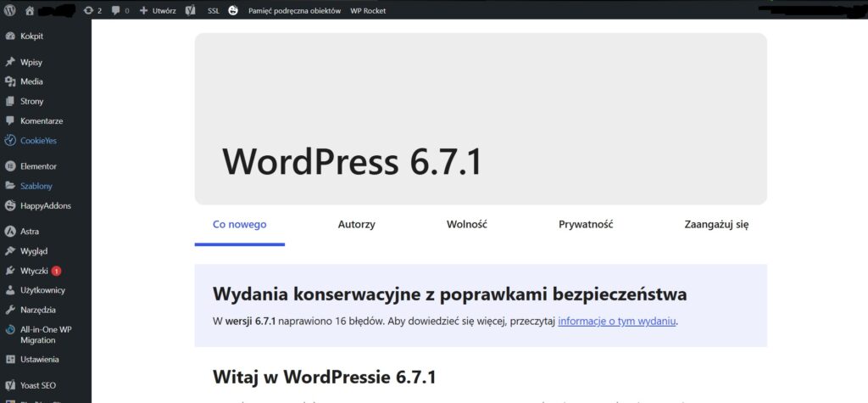Go to Kokpit dashboard
The height and width of the screenshot is (403, 868).
click(31, 36)
